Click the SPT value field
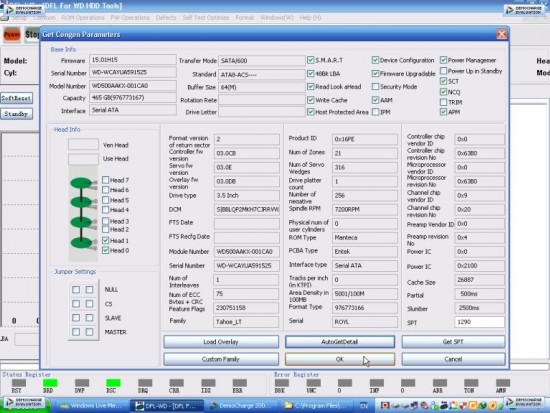 (x=479, y=322)
